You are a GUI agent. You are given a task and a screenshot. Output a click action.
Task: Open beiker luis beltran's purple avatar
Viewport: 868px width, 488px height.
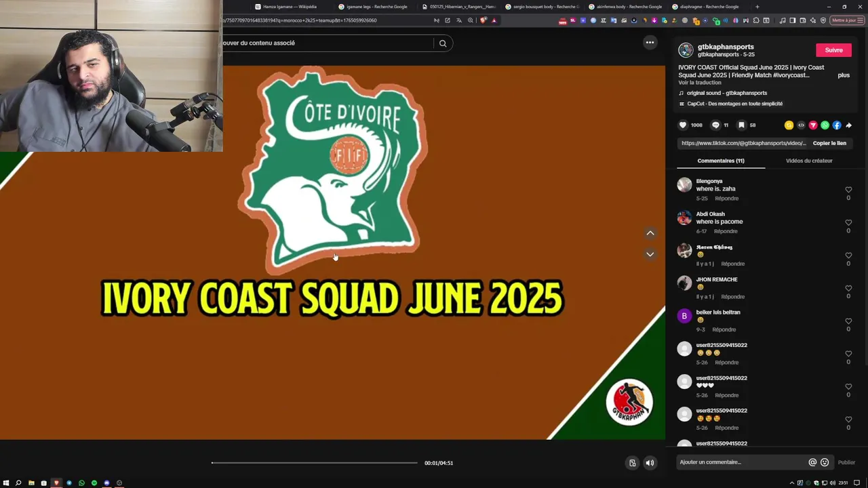684,316
